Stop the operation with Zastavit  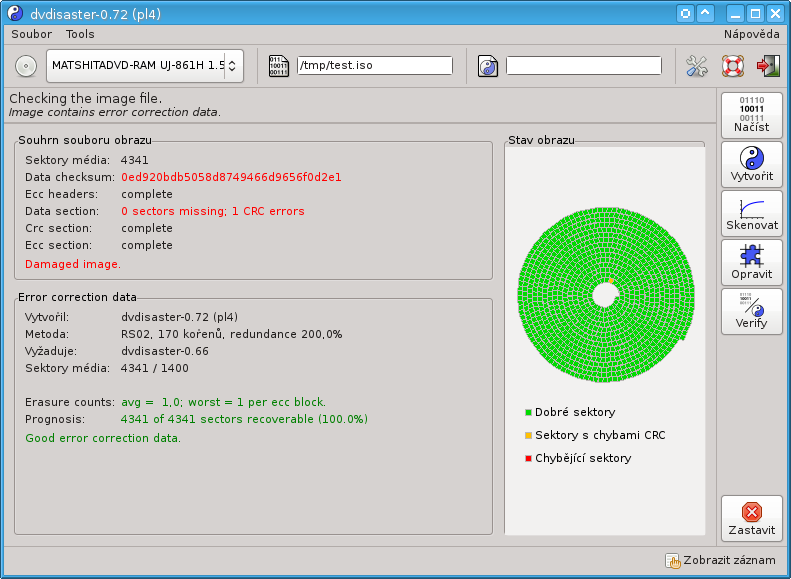pyautogui.click(x=752, y=518)
